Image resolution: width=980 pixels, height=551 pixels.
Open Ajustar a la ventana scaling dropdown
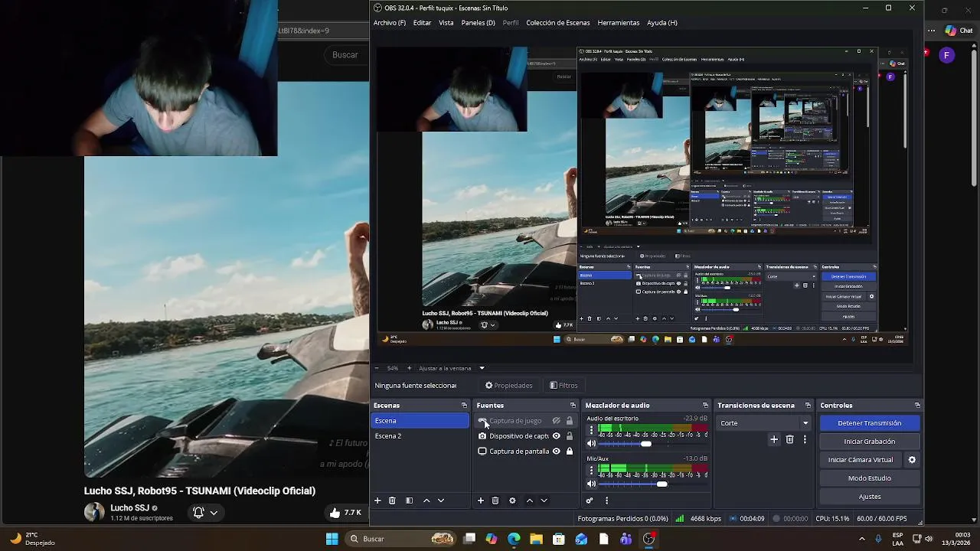tap(452, 368)
